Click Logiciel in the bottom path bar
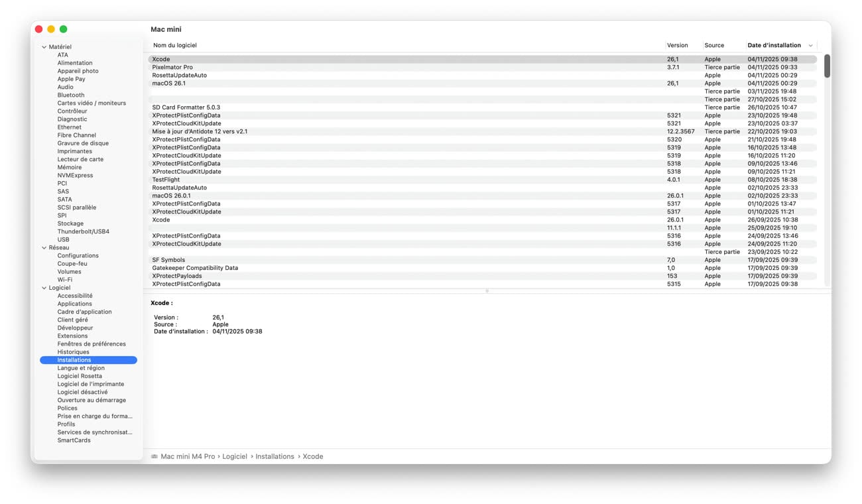Screen dimensions: 862x504 point(234,456)
